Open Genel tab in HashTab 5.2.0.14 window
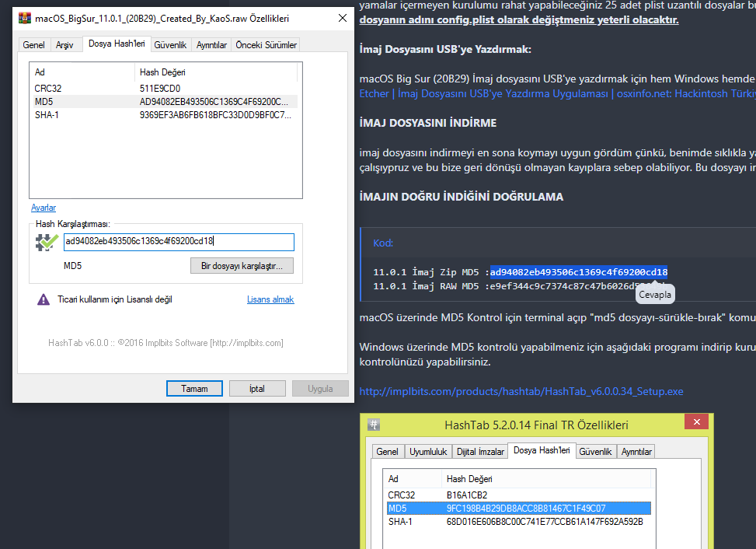The width and height of the screenshot is (756, 549). click(x=387, y=452)
